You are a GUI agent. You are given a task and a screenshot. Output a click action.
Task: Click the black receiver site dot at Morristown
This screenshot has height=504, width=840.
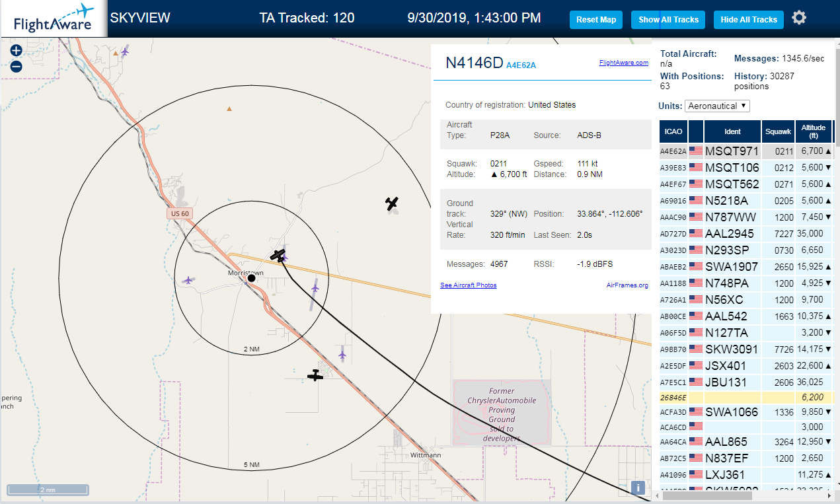click(251, 278)
